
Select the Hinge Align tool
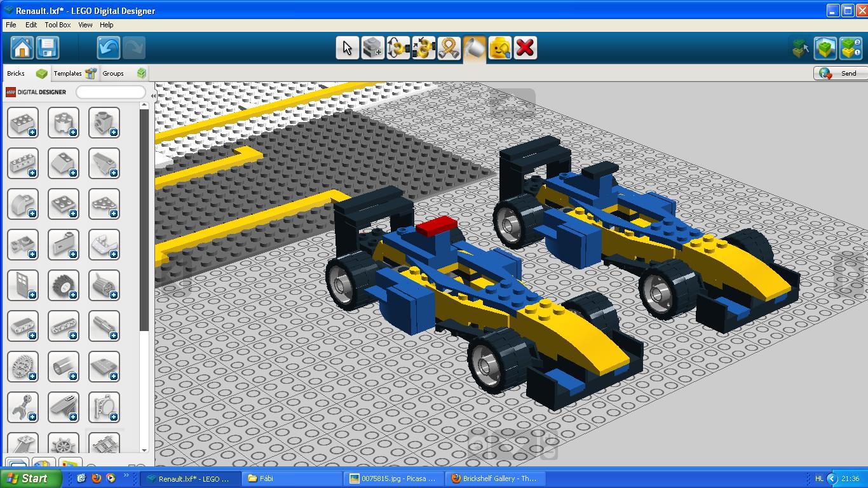coord(423,48)
